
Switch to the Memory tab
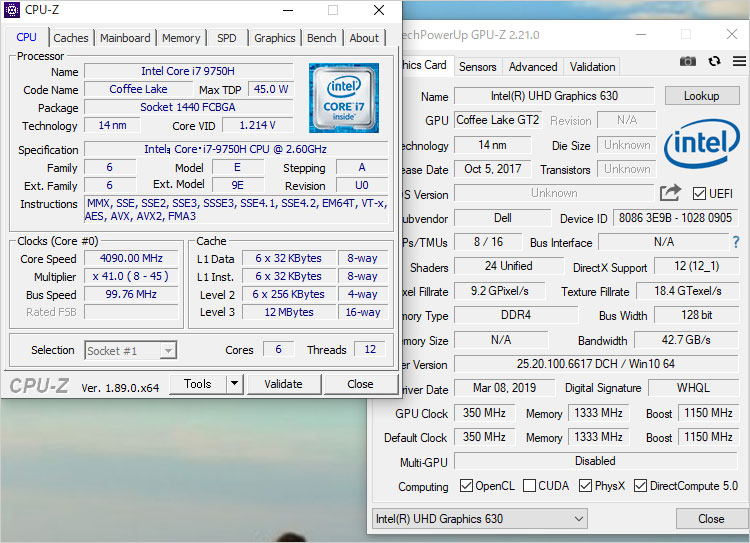point(181,38)
